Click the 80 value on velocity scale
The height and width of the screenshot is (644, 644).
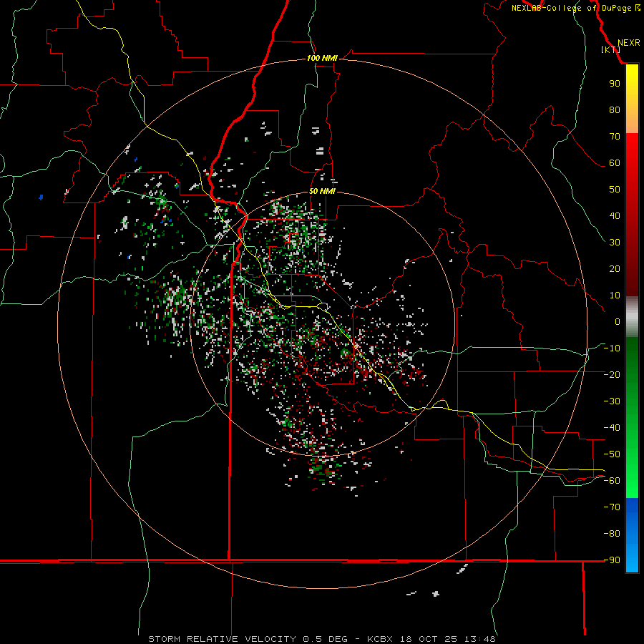point(615,110)
